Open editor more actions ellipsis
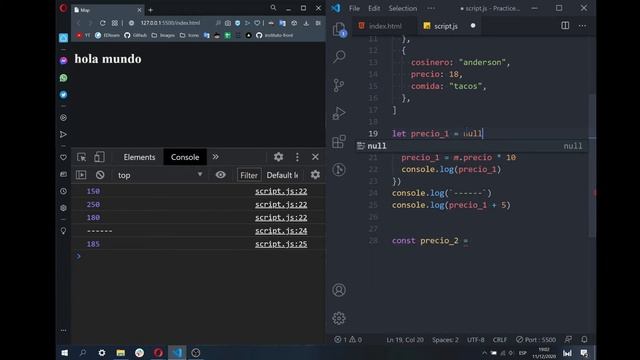The width and height of the screenshot is (640, 360). point(582,26)
